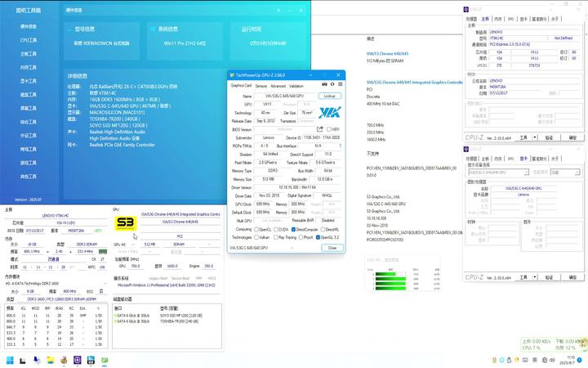Click the 型号信息 card icon

(x=69, y=29)
